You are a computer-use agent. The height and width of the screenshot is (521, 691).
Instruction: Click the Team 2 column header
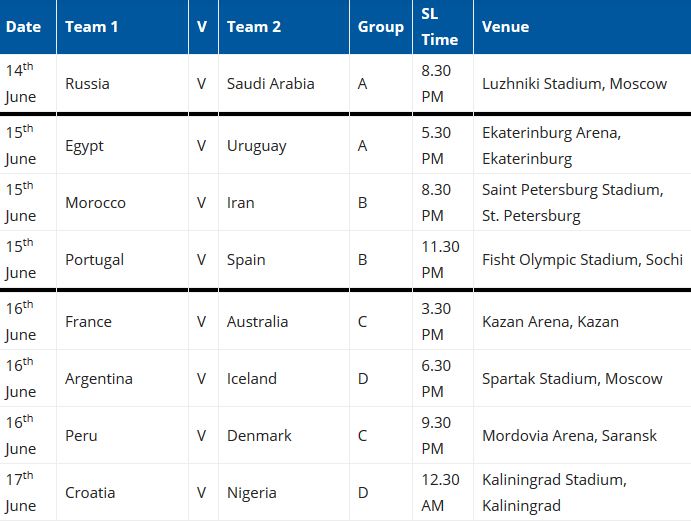tap(284, 27)
